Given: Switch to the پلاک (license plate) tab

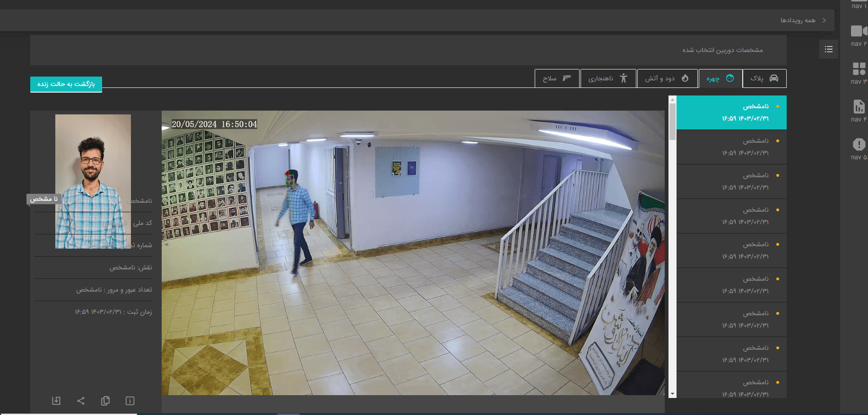Looking at the screenshot, I should [x=764, y=78].
